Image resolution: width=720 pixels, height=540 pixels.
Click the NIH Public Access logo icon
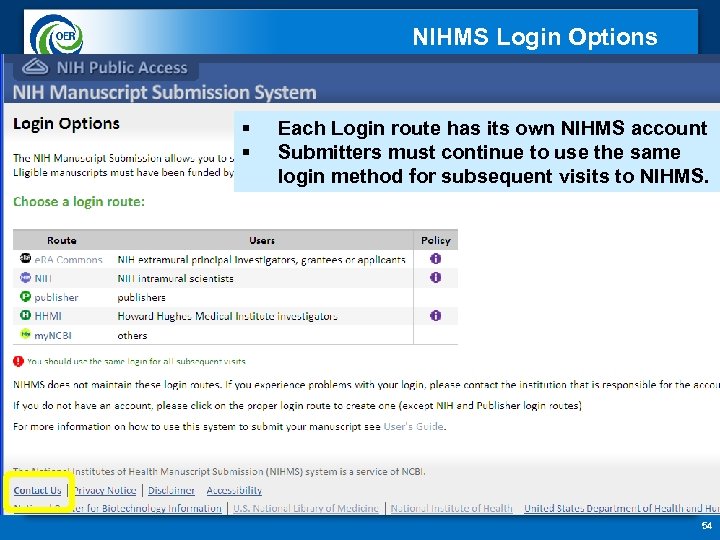coord(35,67)
